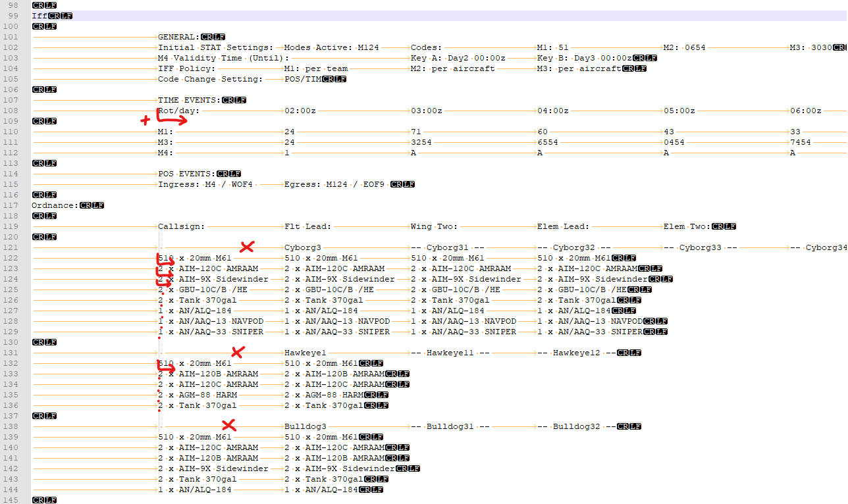The image size is (848, 504).
Task: Click the 'Iff' heading on line 99
Action: [40, 16]
